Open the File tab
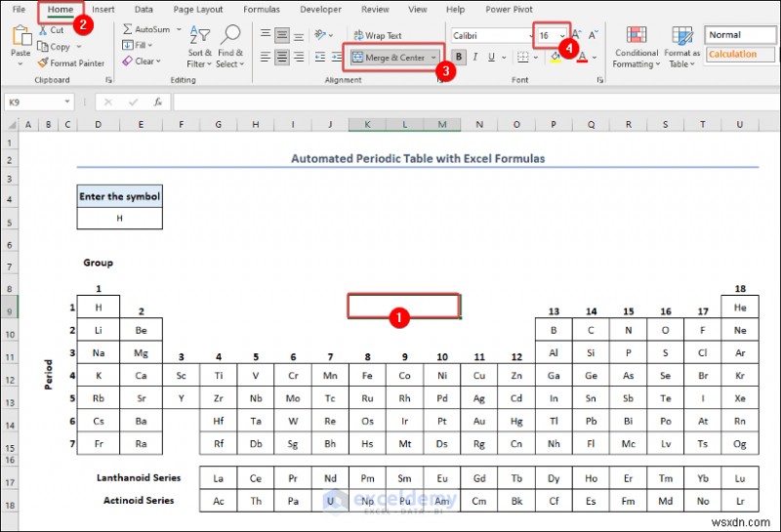Viewport: 781px width, 532px height. click(19, 9)
